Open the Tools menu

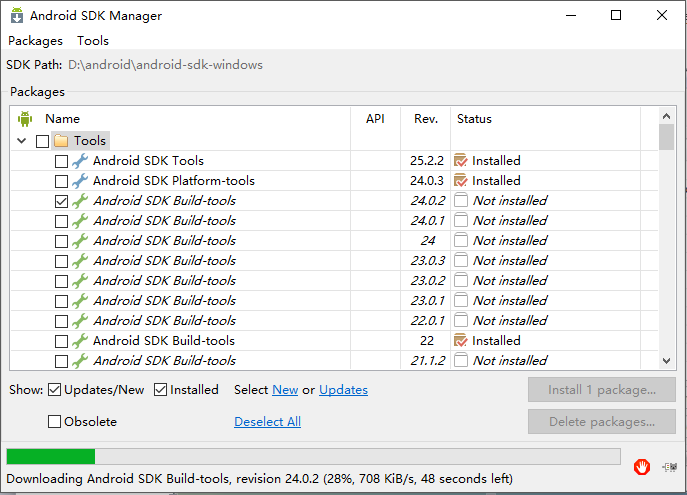coord(93,41)
